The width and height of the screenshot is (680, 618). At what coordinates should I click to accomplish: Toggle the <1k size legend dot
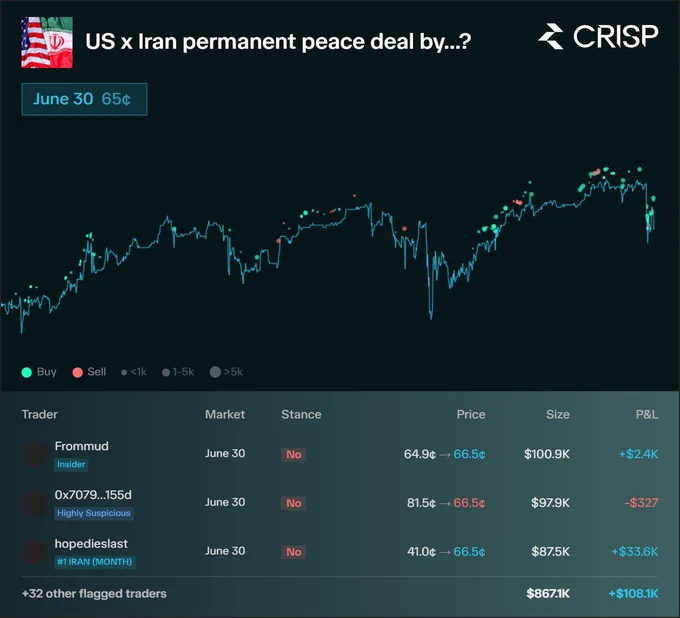point(124,372)
